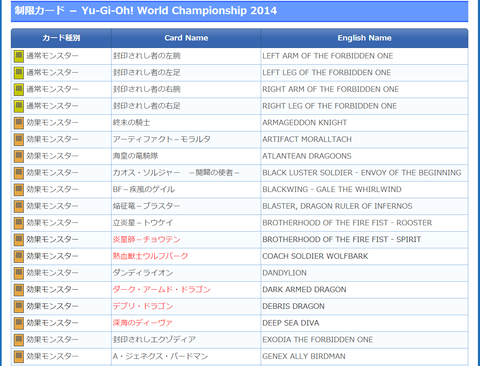480x366 pixels.
Task: Open the red 深海のディーヴァ card link
Action: pyautogui.click(x=142, y=323)
